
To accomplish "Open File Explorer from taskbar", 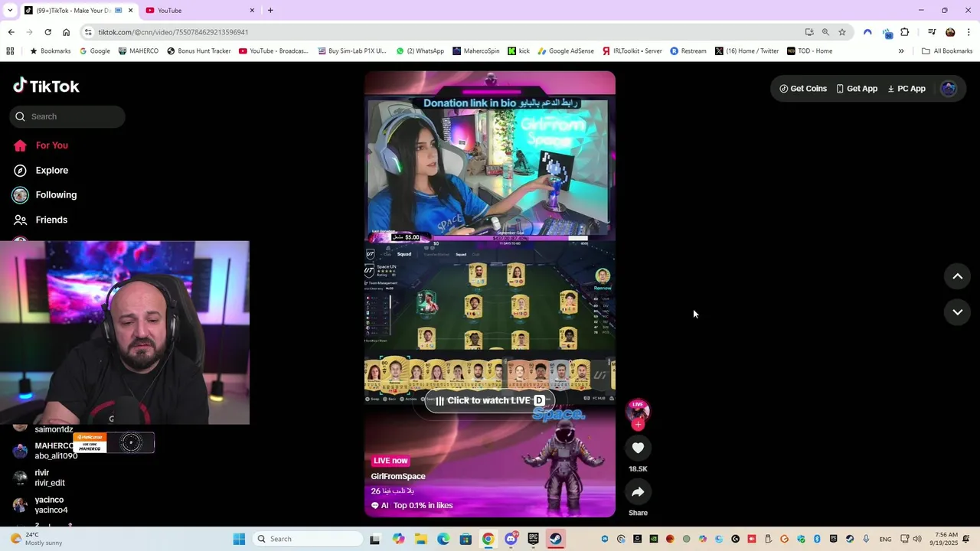I will (x=421, y=539).
